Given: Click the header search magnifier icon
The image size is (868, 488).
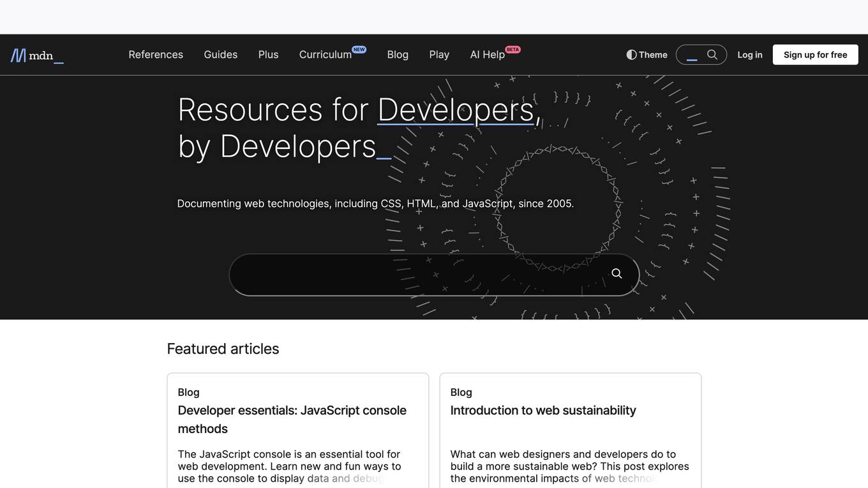Looking at the screenshot, I should (712, 55).
